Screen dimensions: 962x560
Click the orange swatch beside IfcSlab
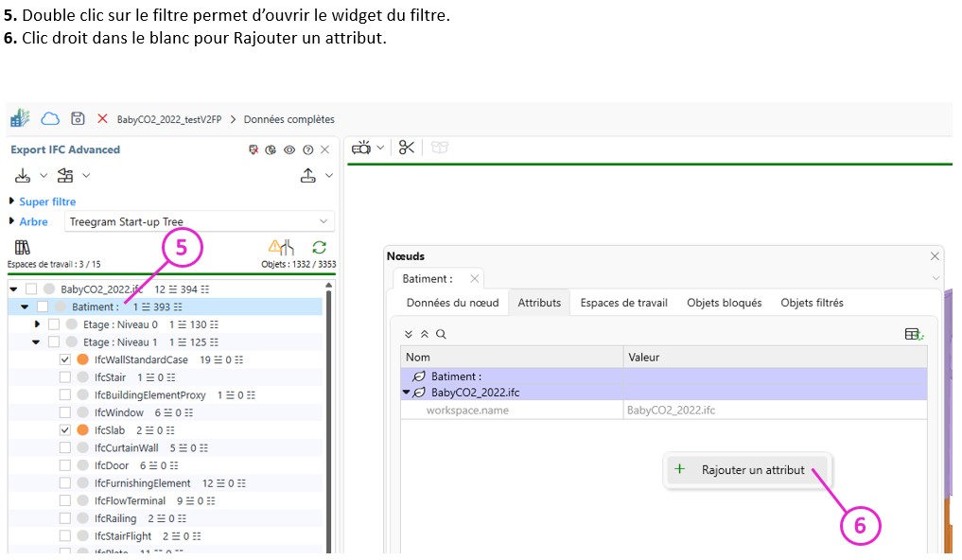tap(82, 429)
